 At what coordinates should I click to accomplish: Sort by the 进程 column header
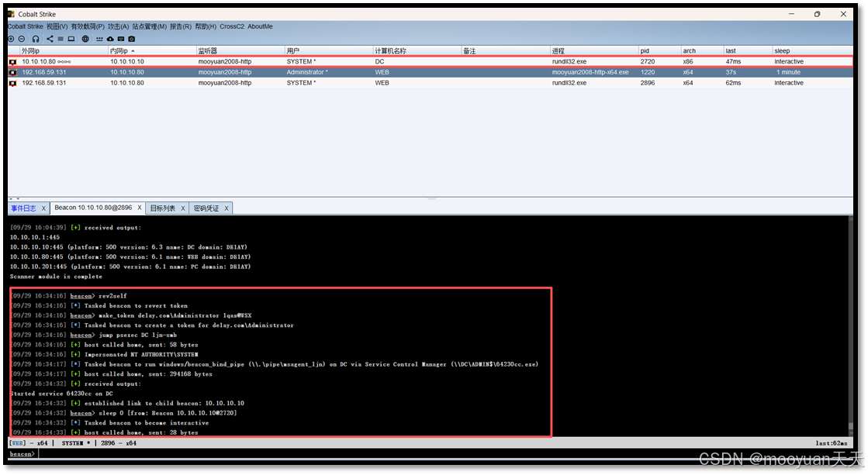(594, 51)
